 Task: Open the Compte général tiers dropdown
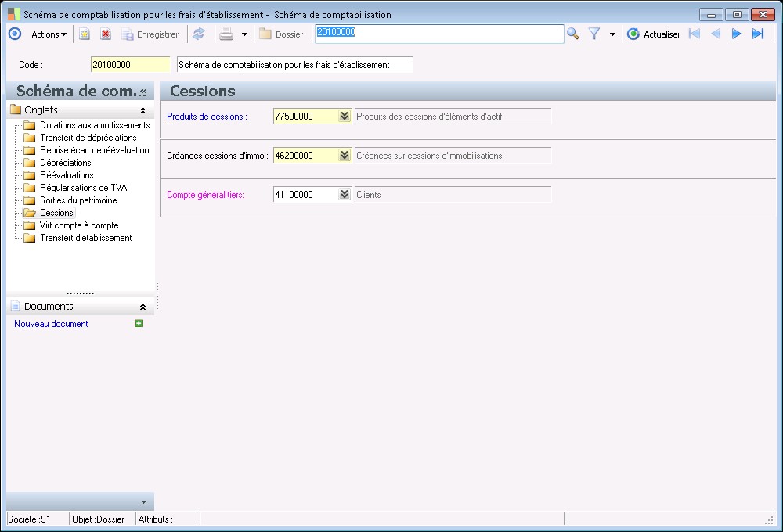point(345,195)
